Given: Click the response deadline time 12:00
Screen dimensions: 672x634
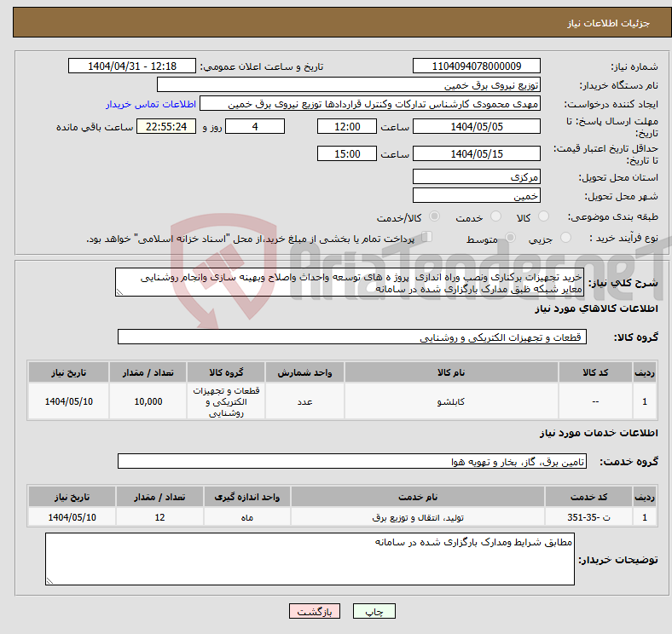Looking at the screenshot, I should click(347, 126).
